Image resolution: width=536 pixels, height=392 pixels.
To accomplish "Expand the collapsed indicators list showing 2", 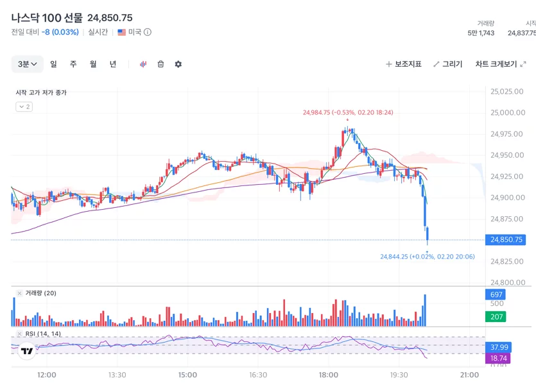I will click(x=24, y=107).
